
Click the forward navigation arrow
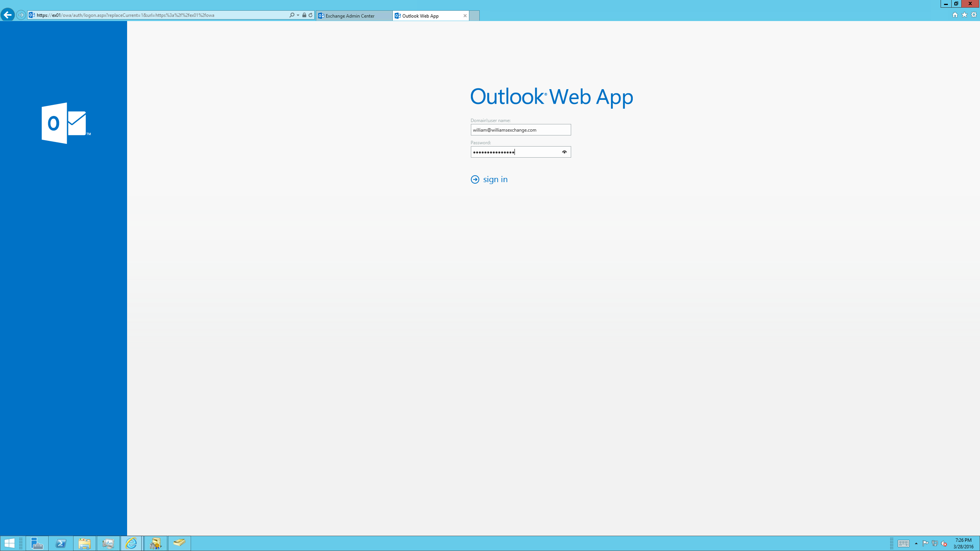pos(20,15)
